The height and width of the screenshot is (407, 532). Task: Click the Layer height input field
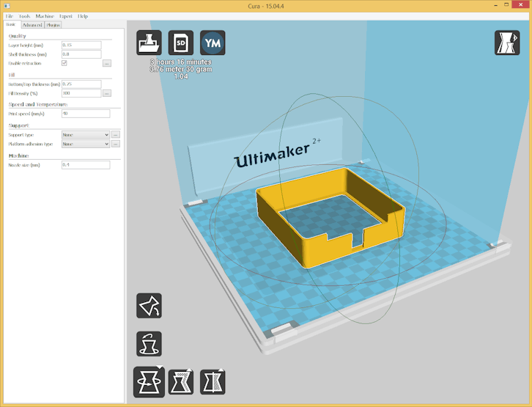81,45
